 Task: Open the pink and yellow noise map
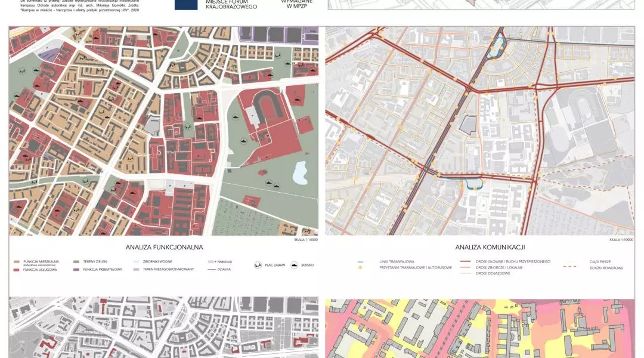point(479,328)
